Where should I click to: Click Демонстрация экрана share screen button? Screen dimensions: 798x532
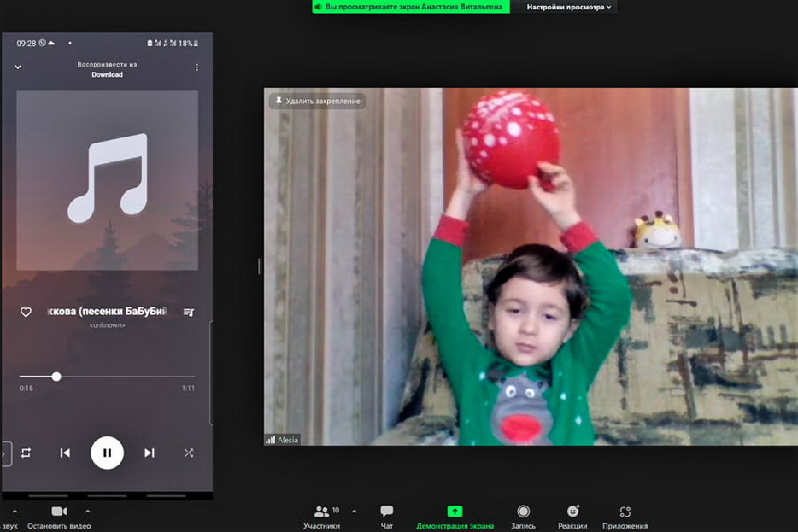pos(455,516)
